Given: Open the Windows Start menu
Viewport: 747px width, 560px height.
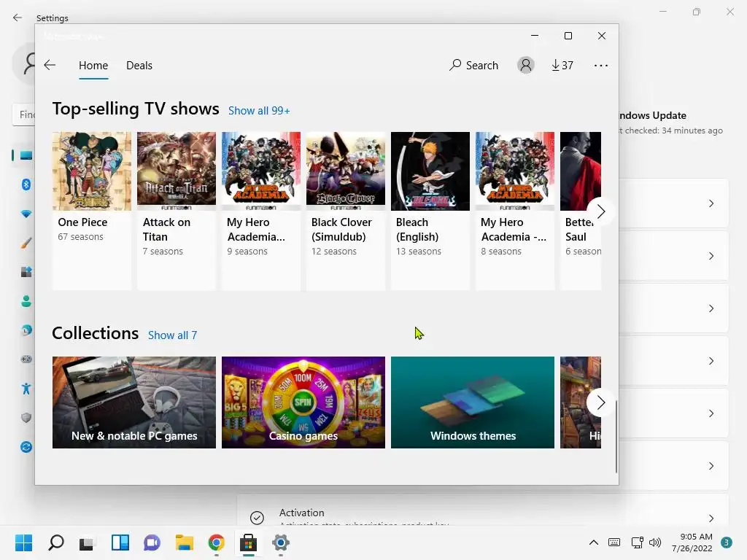Looking at the screenshot, I should (24, 542).
